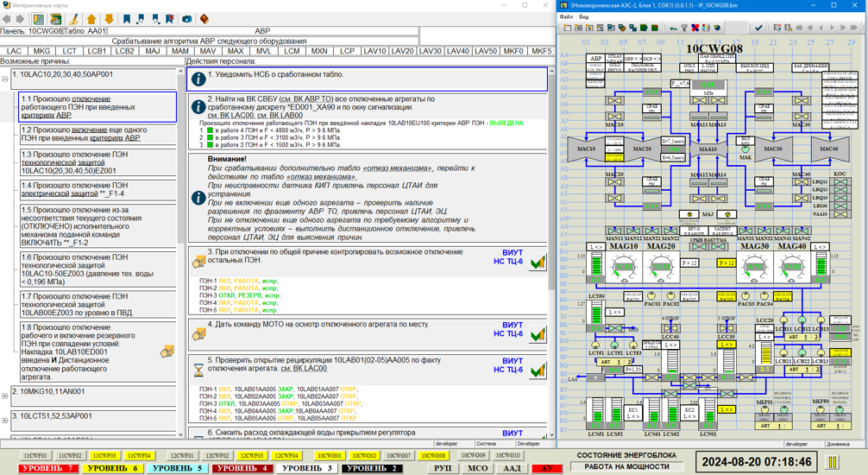This screenshot has width=868, height=475.
Task: Expand the 2. 10MKG10,11AN001 node
Action: coord(5,396)
